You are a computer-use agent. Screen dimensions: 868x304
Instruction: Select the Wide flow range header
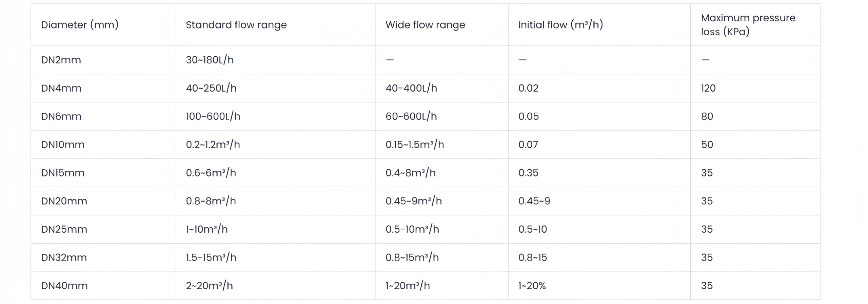coord(425,25)
